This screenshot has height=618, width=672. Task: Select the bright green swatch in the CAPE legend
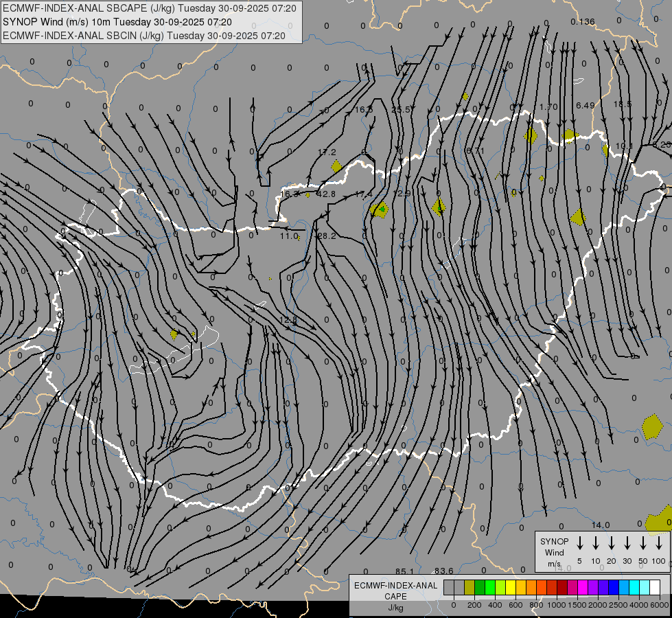[x=490, y=588]
